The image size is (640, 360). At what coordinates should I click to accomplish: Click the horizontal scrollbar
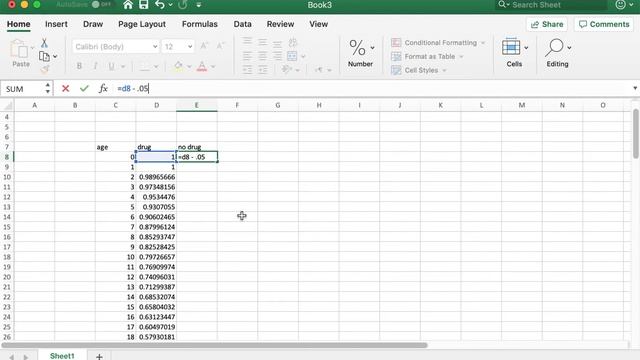pos(215,345)
